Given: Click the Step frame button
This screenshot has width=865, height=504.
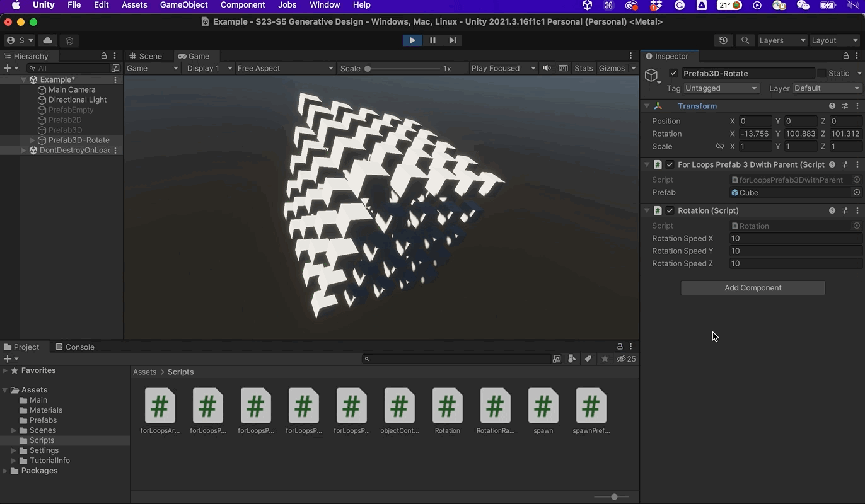Looking at the screenshot, I should pos(452,40).
